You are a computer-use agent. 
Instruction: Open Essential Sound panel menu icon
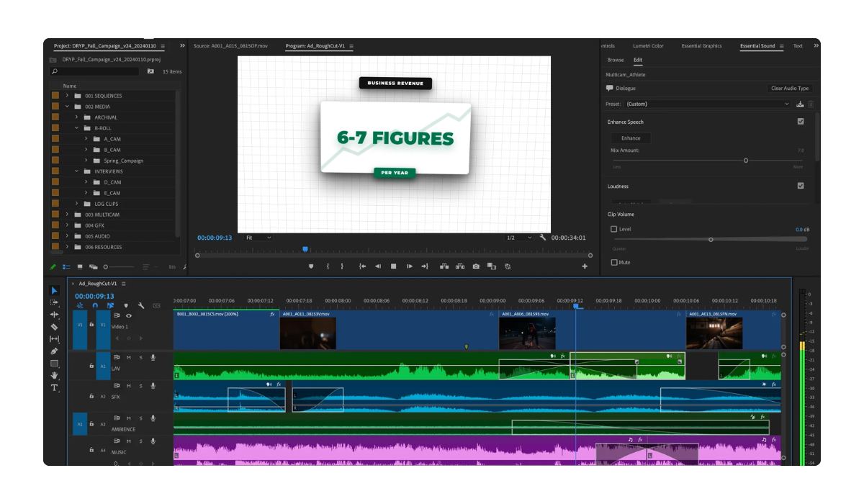click(781, 46)
